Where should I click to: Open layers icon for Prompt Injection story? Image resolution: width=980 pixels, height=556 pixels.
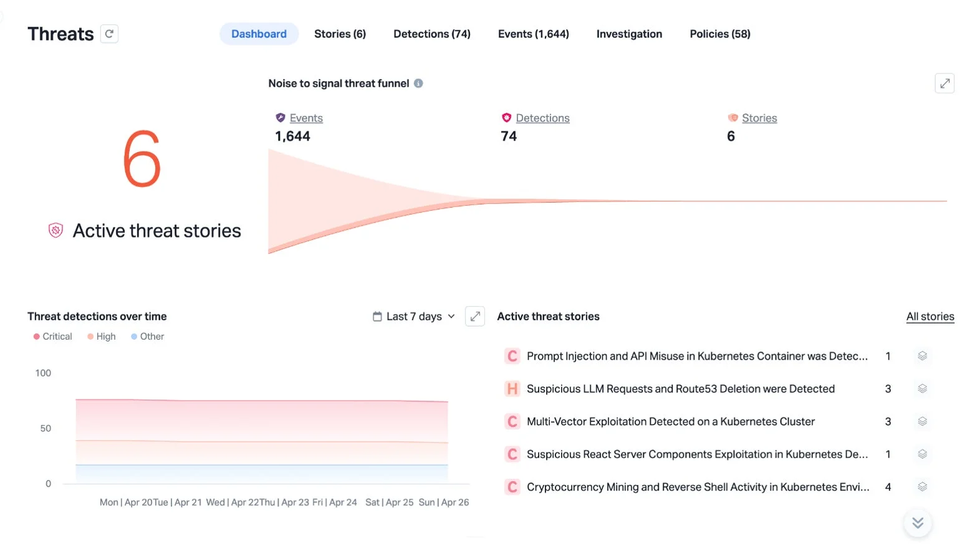[x=923, y=356]
